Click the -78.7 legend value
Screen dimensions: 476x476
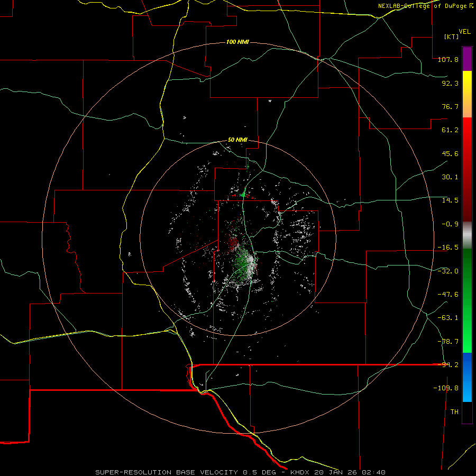[448, 342]
